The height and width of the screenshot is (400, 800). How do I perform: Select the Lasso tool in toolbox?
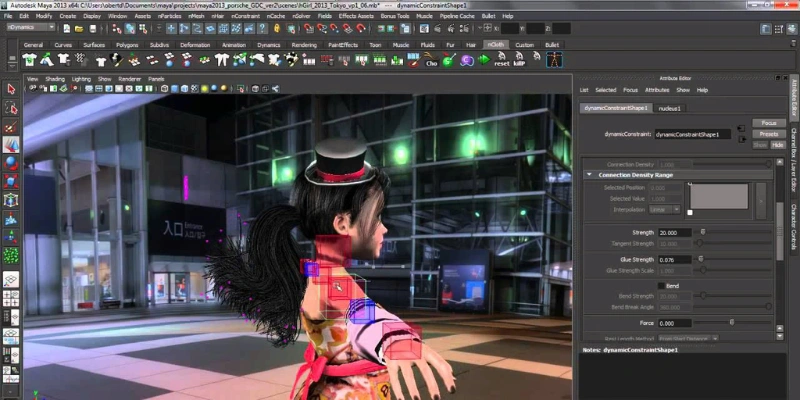[x=11, y=108]
